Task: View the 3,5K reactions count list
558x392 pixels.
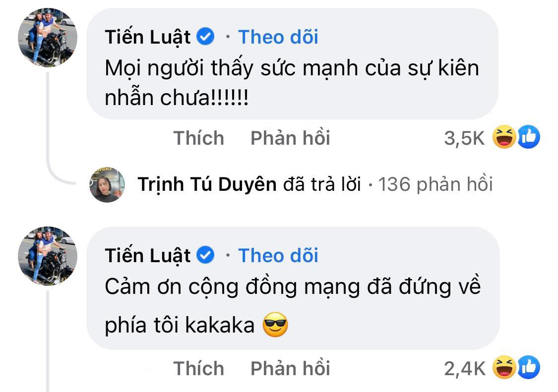Action: coord(464,138)
